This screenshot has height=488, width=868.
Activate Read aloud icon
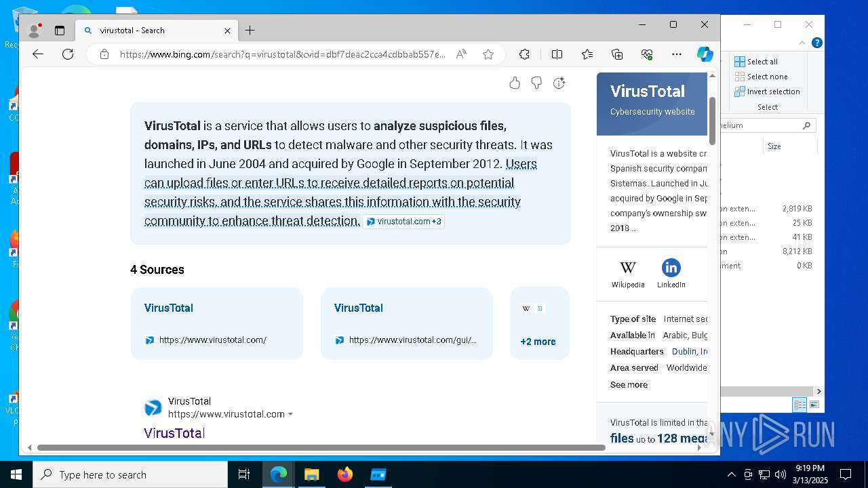pyautogui.click(x=461, y=54)
